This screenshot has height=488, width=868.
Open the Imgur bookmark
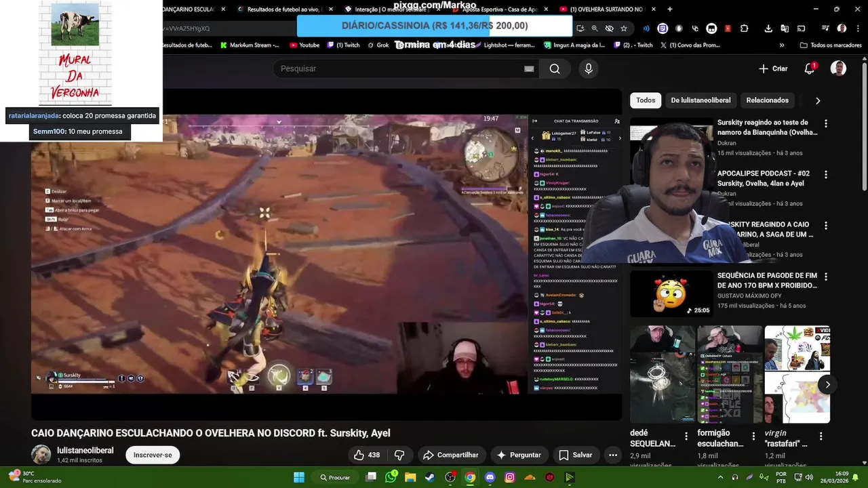(x=574, y=45)
